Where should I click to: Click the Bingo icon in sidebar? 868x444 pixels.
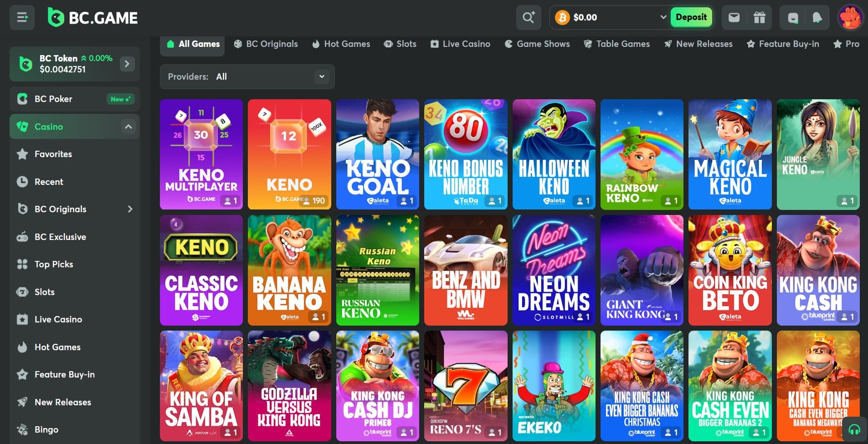coord(22,429)
